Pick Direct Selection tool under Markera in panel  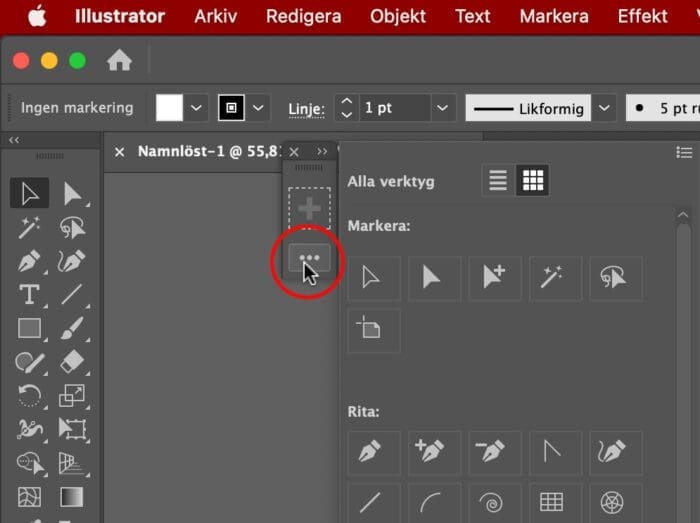[434, 278]
